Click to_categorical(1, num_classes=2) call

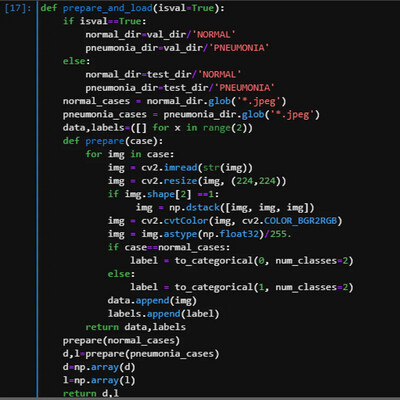(264, 288)
